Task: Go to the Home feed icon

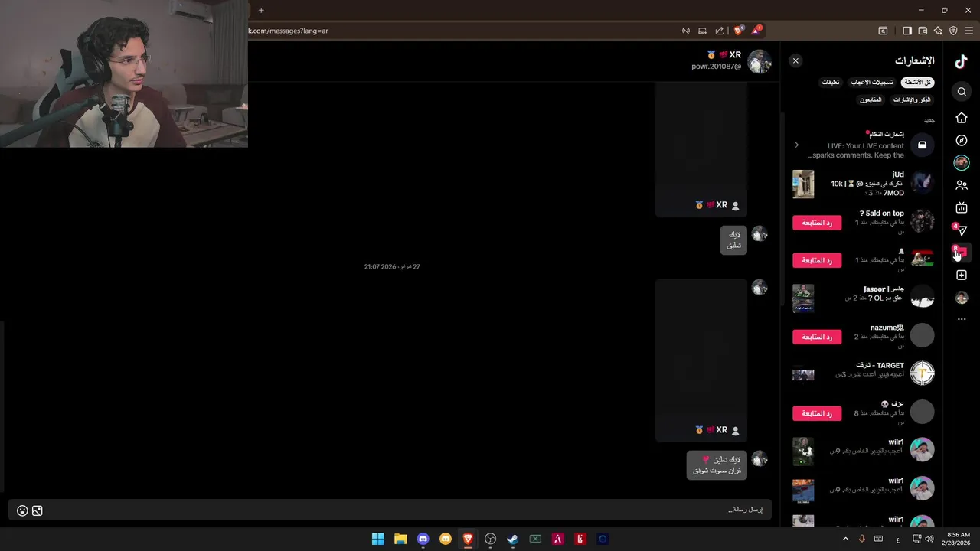Action: pos(962,118)
